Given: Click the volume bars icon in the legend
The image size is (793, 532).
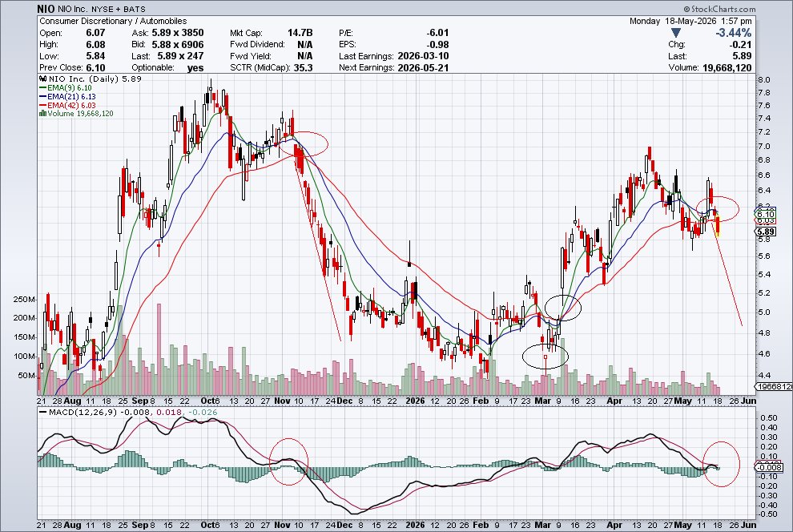Looking at the screenshot, I should coord(43,114).
